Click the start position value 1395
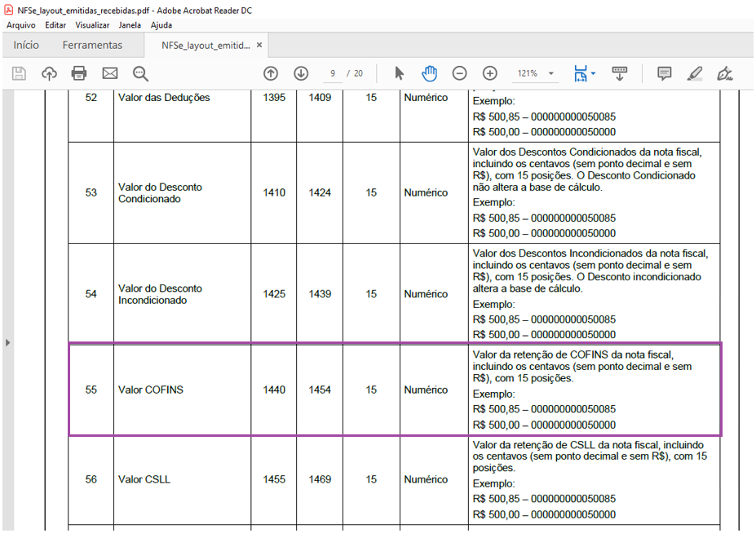 tap(274, 97)
